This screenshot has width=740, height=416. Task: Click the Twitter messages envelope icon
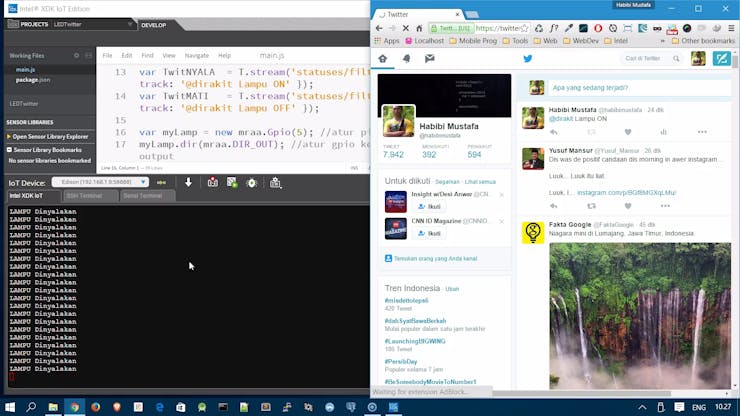point(429,59)
